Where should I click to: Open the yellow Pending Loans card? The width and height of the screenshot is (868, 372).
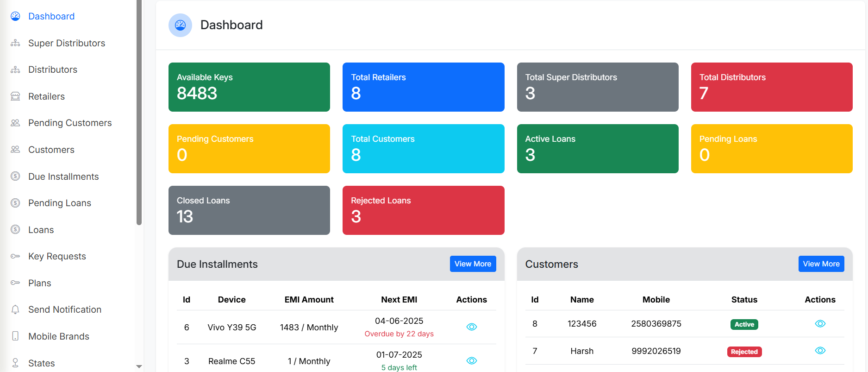tap(772, 149)
